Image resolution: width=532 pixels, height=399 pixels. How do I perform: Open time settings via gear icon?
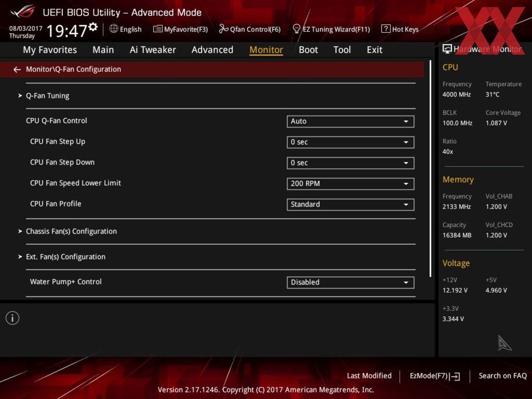click(x=93, y=27)
